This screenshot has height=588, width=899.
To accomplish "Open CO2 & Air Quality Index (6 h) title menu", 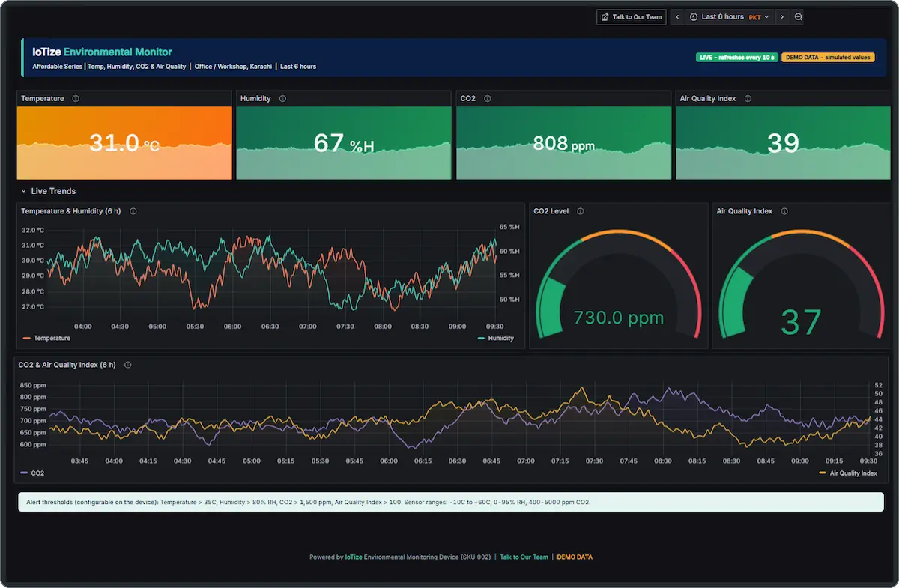I will coord(67,365).
